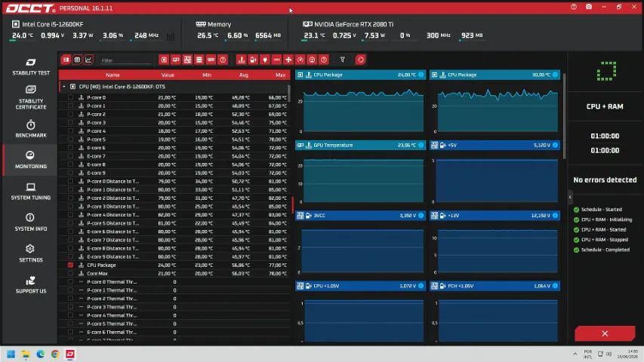The image size is (644, 362).
Task: Take a screenshot using the camera icon
Action: tap(589, 7)
